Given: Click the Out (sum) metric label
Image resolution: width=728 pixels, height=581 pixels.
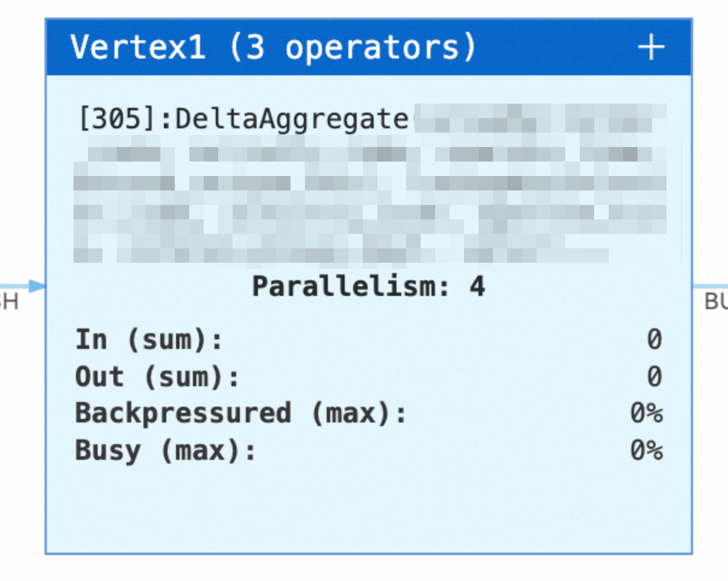Looking at the screenshot, I should coord(157,377).
